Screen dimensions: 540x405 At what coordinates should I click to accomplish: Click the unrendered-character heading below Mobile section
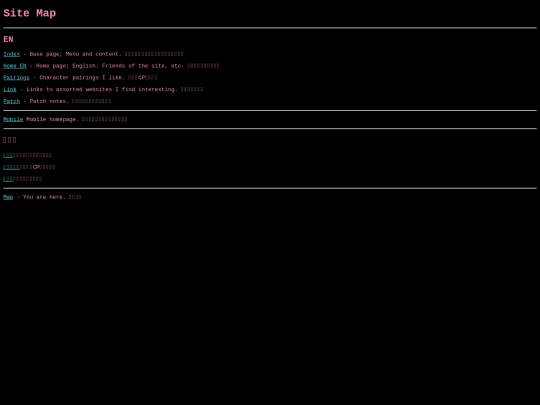point(10,140)
